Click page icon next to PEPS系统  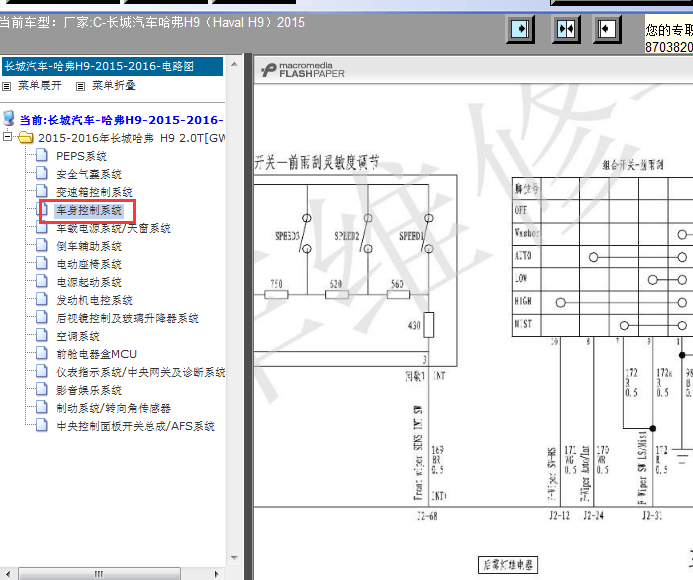42,155
